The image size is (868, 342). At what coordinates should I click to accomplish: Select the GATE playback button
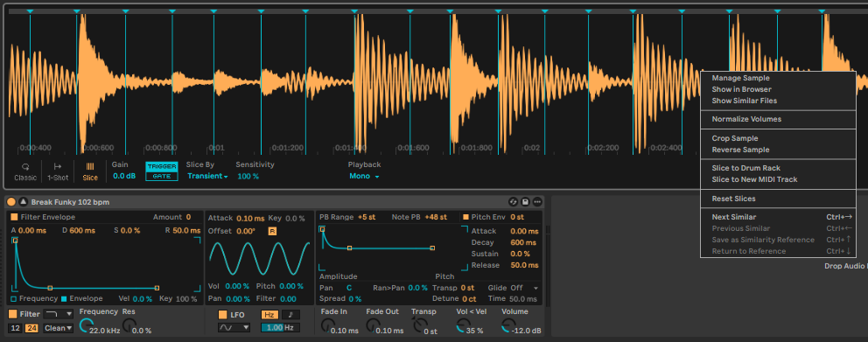(x=162, y=176)
